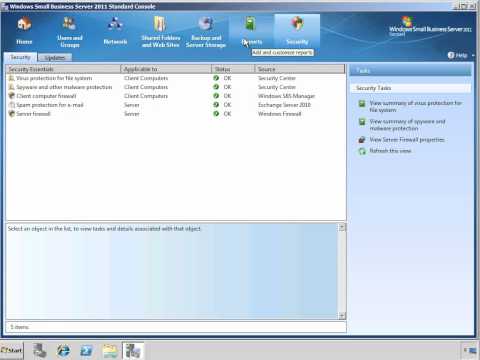Image resolution: width=480 pixels, height=360 pixels.
Task: Select Virus protection for file system row
Action: 176,78
